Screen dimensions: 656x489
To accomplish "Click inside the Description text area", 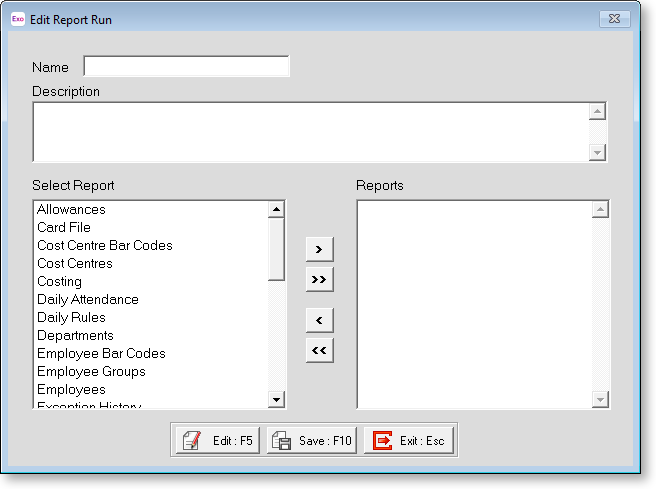I will [310, 131].
